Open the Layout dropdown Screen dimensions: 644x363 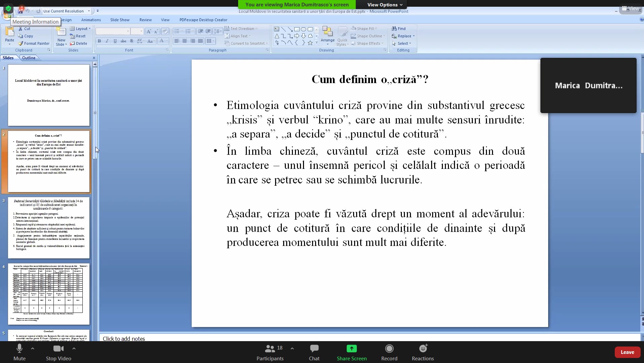pos(80,29)
